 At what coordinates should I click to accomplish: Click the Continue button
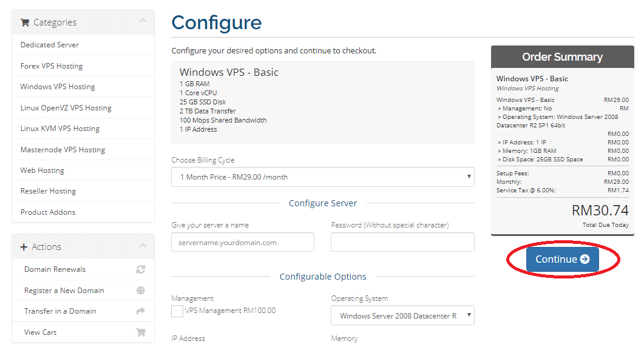(x=562, y=259)
